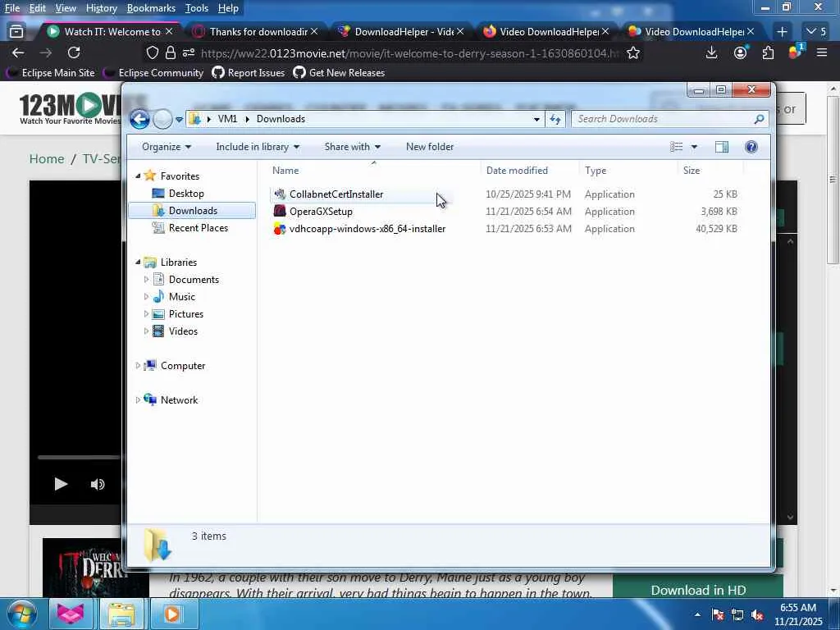The width and height of the screenshot is (840, 630).
Task: Open Firefox File menu
Action: pyautogui.click(x=12, y=8)
